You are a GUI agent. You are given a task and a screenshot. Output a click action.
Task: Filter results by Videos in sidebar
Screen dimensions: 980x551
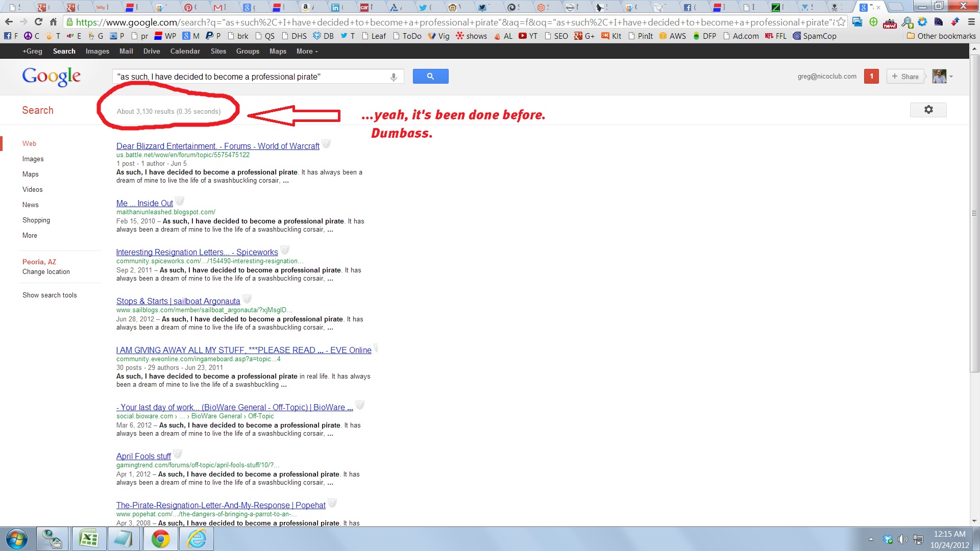point(33,189)
